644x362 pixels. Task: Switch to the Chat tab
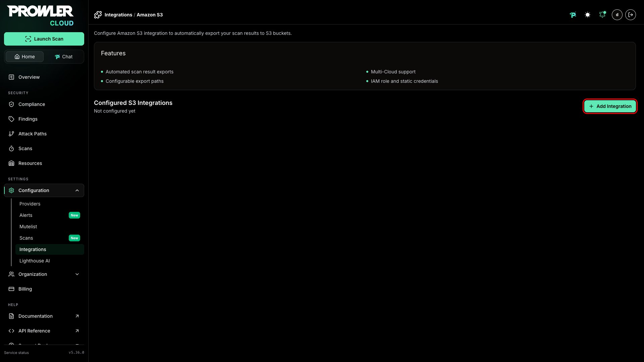pyautogui.click(x=63, y=57)
